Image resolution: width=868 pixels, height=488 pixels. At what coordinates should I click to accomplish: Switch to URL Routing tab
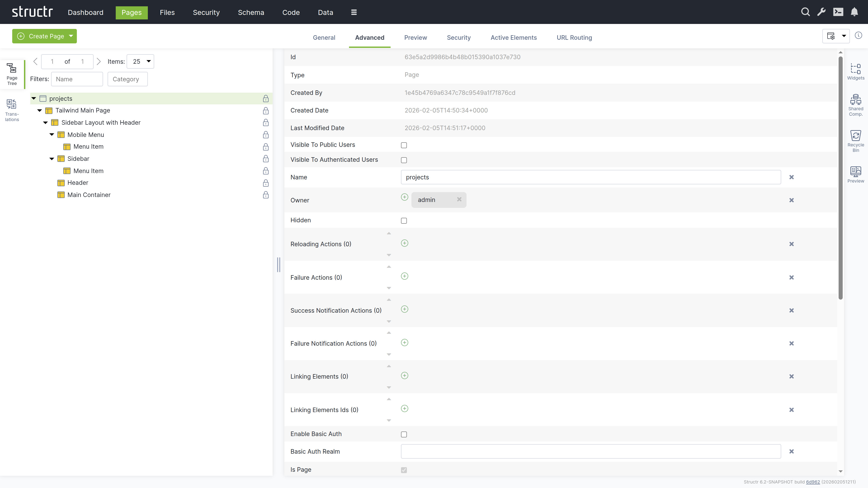click(574, 38)
